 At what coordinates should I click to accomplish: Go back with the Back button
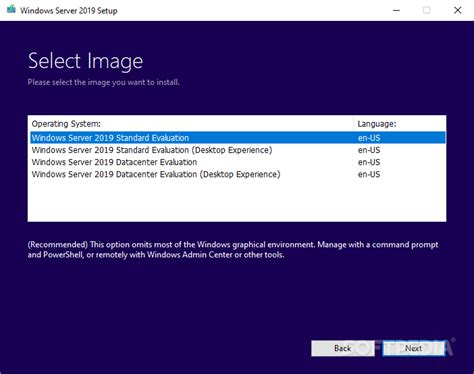tap(343, 348)
